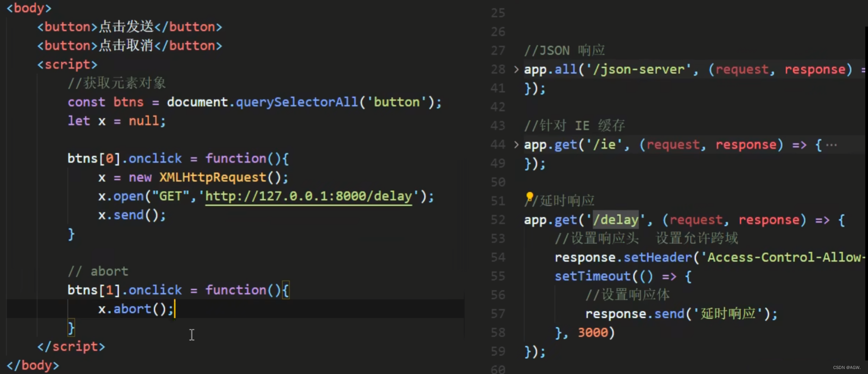Viewport: 868px width, 374px height.
Task: Click the //获取元素对象 comment
Action: pyautogui.click(x=117, y=83)
